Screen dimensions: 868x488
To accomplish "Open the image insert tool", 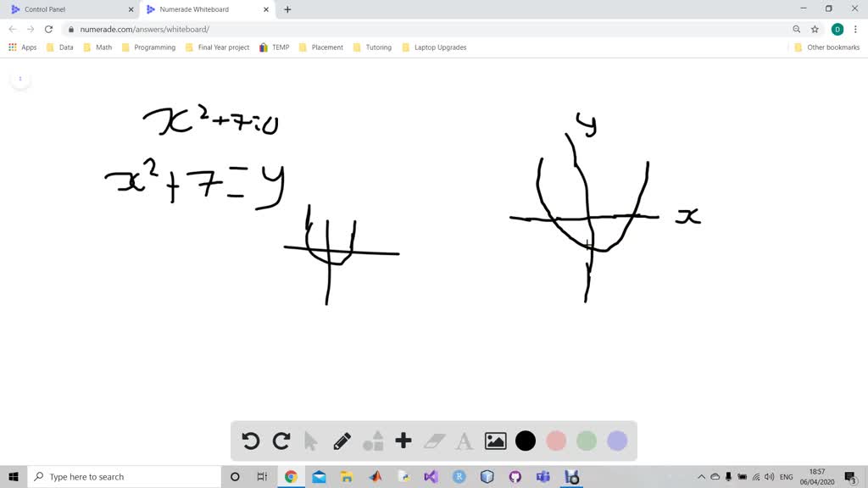I will pyautogui.click(x=495, y=441).
